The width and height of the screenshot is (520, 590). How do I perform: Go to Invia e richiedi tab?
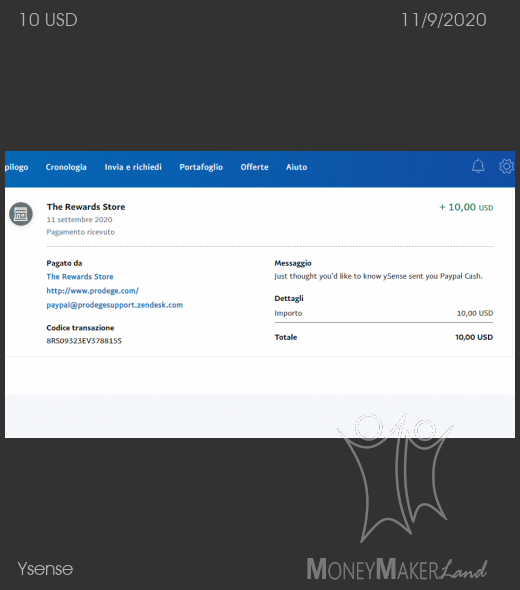click(133, 167)
